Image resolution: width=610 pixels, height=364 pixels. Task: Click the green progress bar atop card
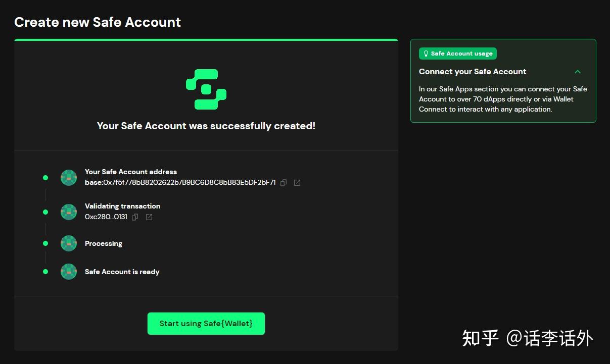pyautogui.click(x=206, y=40)
